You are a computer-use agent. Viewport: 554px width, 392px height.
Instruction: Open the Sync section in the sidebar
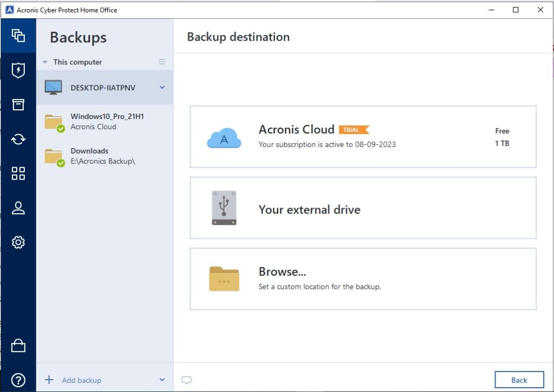click(x=18, y=139)
